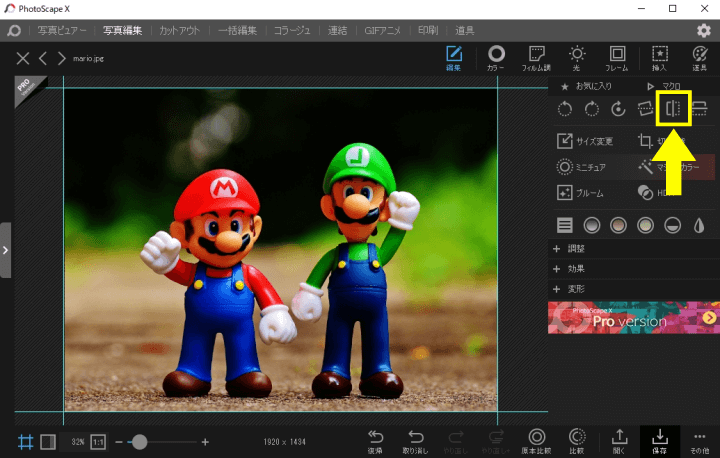Flip the image horizontally

pos(673,109)
